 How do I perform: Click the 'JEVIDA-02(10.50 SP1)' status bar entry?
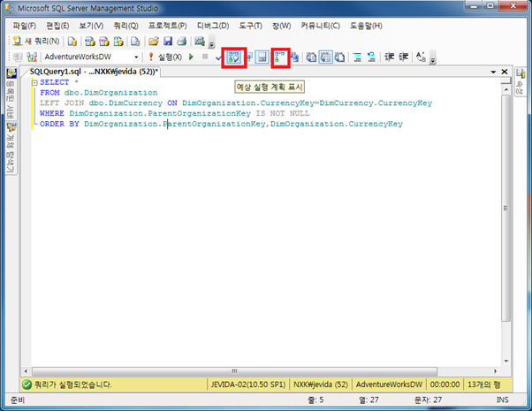248,384
